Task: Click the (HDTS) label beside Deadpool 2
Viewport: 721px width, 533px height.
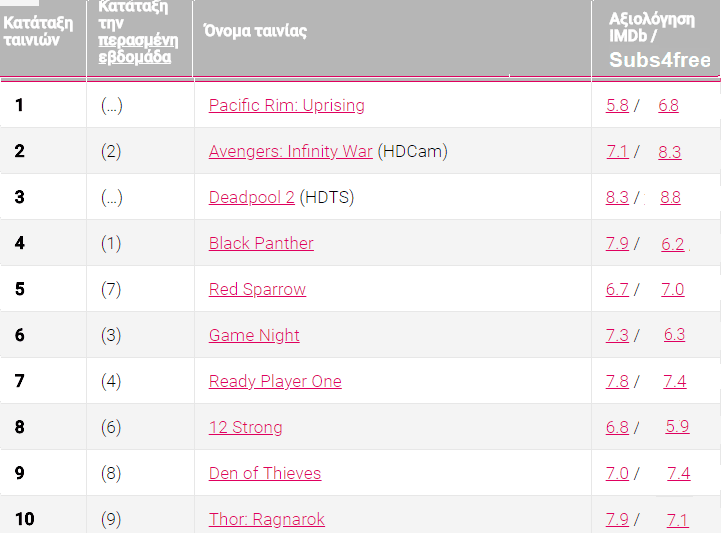Action: pos(326,197)
